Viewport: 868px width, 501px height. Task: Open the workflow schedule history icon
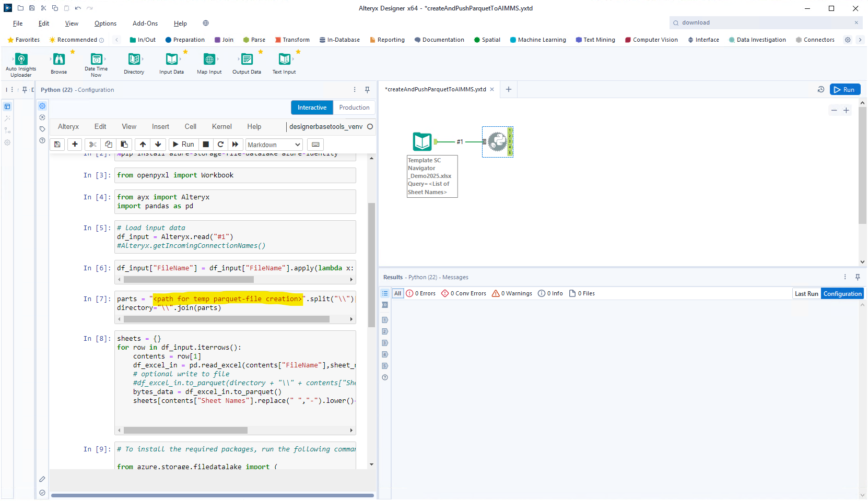point(821,89)
